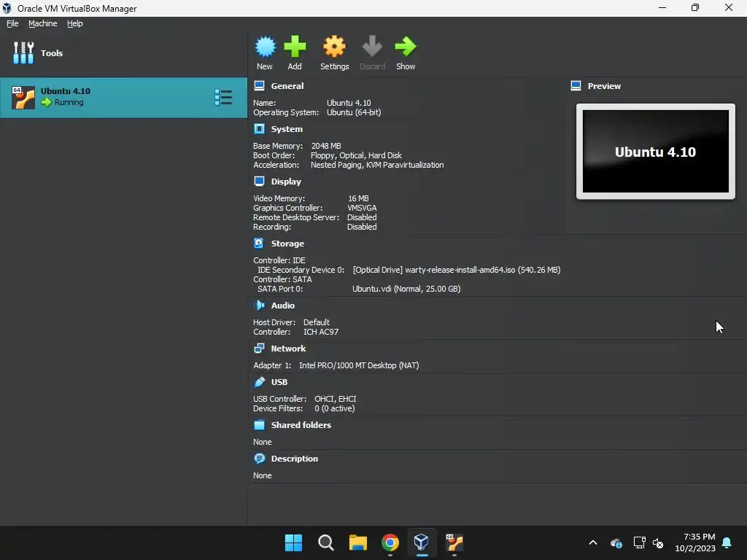The image size is (747, 560).
Task: Click the System section heading
Action: click(x=287, y=129)
